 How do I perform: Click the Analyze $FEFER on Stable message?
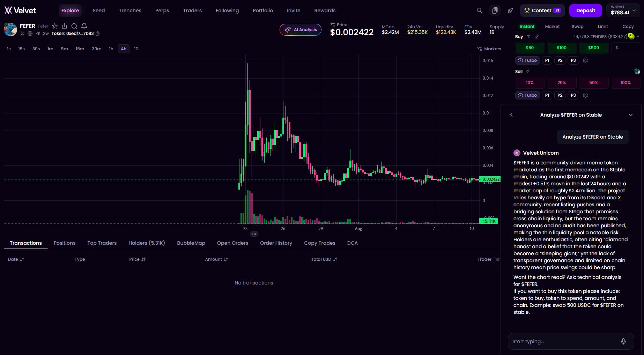pos(593,137)
